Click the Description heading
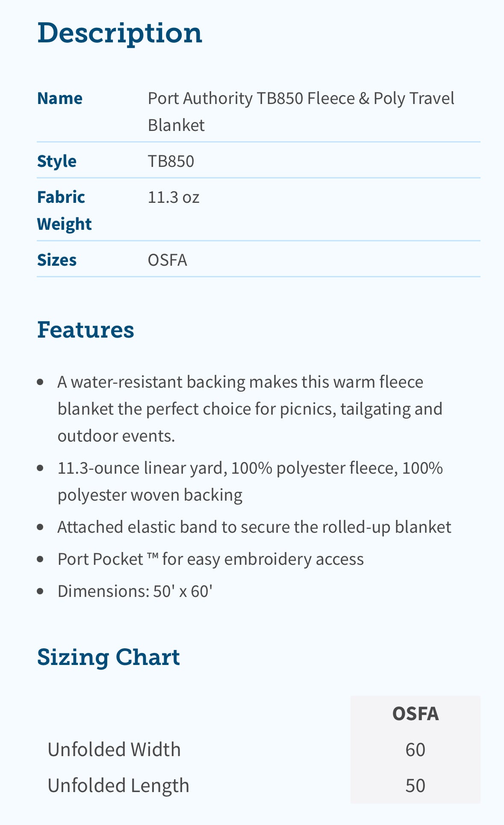 (120, 34)
